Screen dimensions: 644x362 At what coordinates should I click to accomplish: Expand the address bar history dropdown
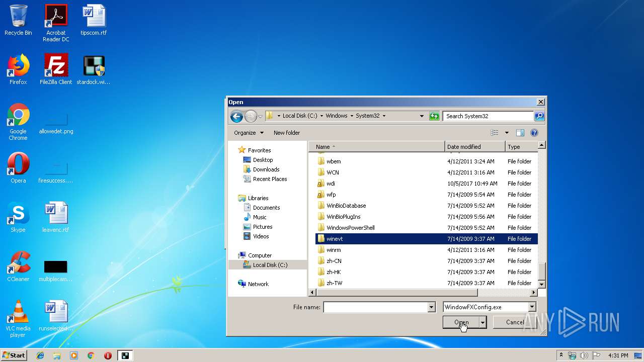click(x=422, y=116)
